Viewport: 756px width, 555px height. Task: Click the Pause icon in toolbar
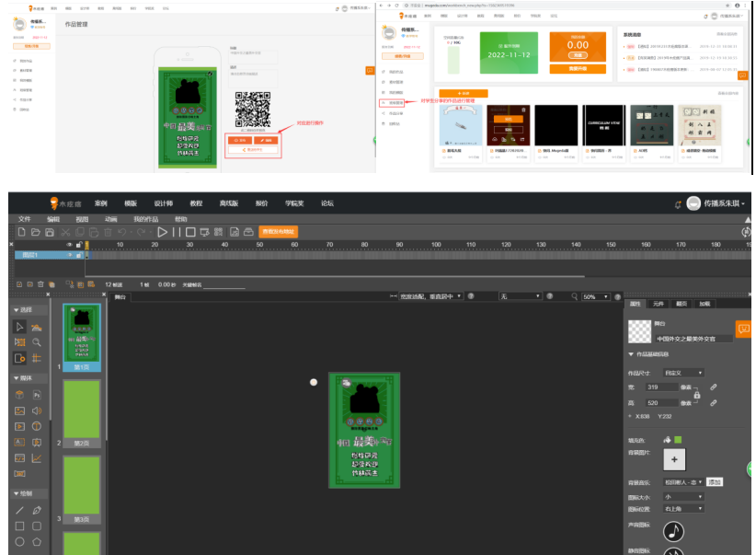pos(177,233)
